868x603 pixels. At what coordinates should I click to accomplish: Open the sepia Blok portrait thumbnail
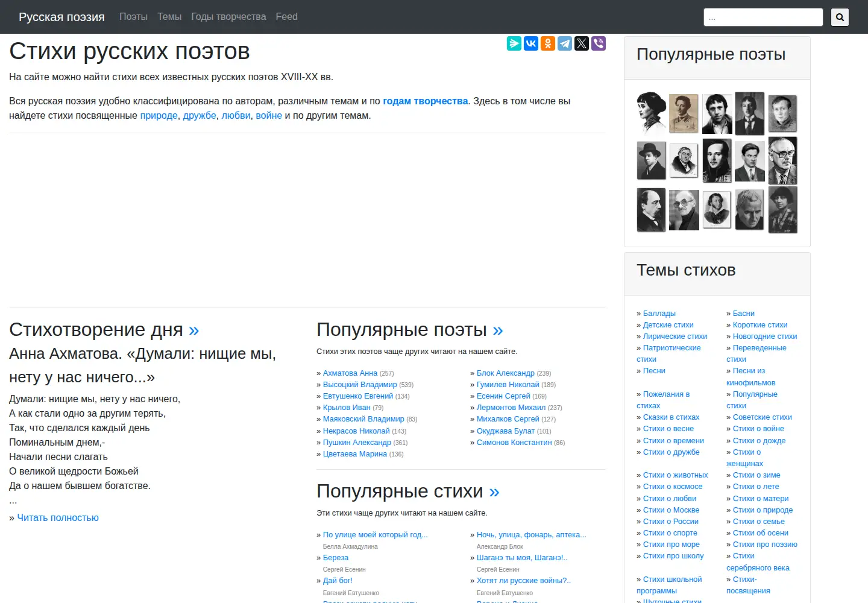[684, 113]
